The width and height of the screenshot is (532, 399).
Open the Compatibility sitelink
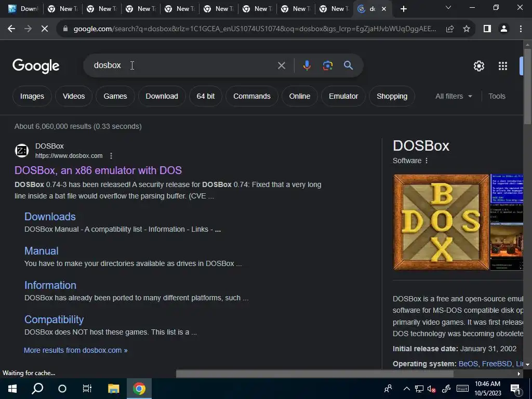tap(54, 320)
